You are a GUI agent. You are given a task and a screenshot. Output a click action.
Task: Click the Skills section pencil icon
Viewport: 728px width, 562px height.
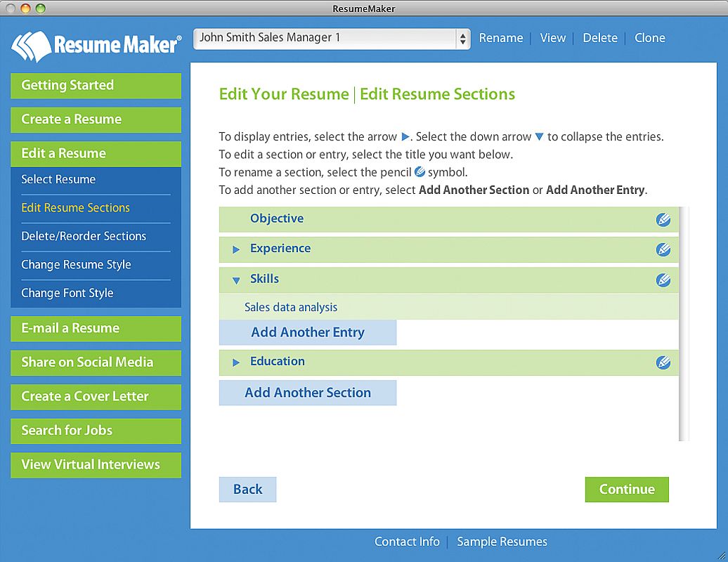(x=663, y=280)
